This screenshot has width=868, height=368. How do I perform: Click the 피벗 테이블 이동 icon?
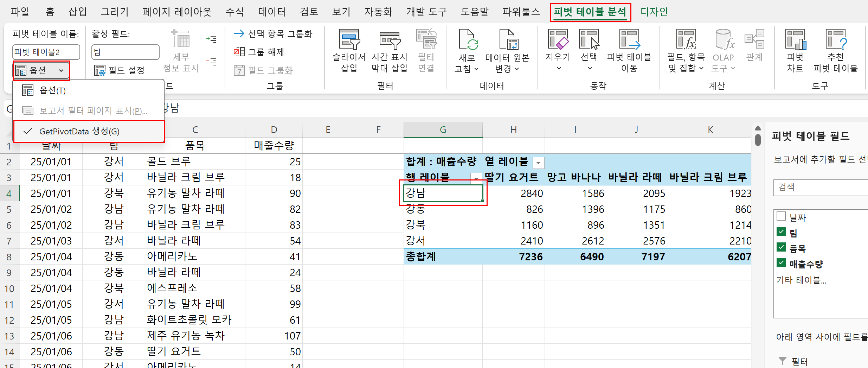[629, 39]
